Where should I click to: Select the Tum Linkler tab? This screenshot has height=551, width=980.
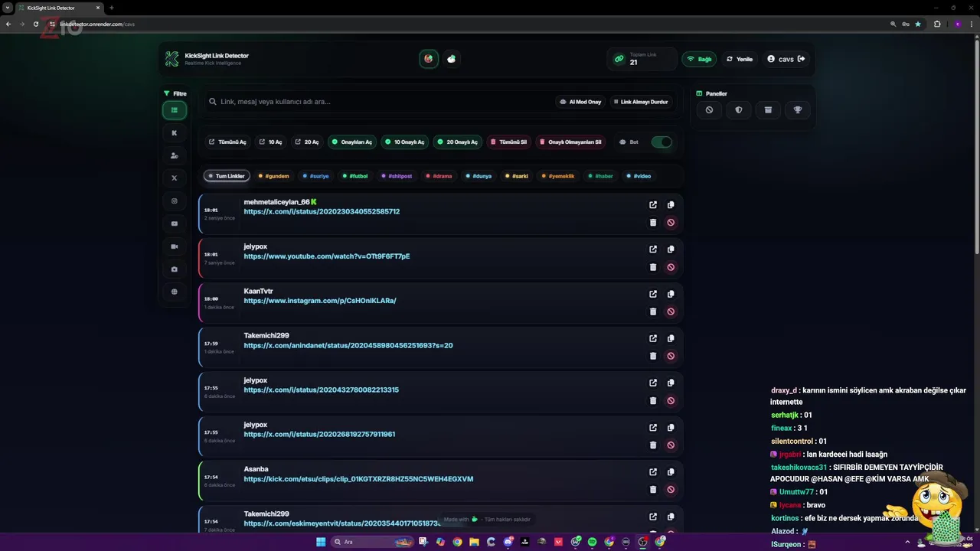coord(227,176)
